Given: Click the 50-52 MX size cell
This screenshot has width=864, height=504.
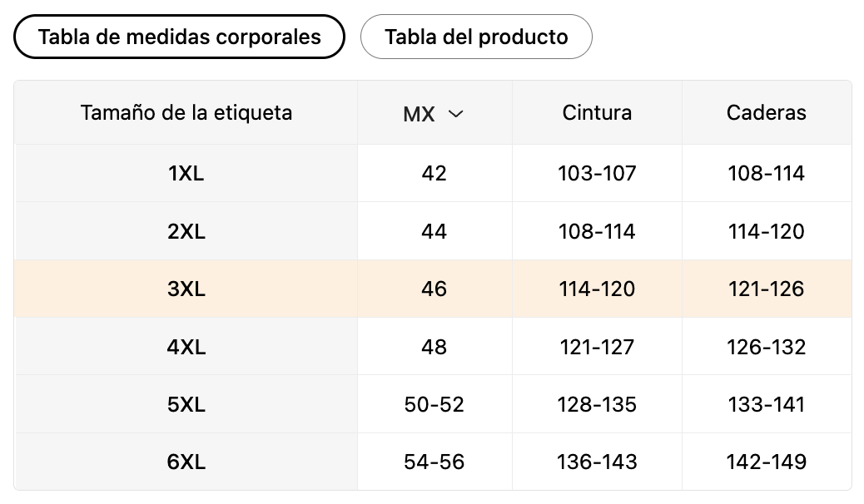Looking at the screenshot, I should coord(434,404).
